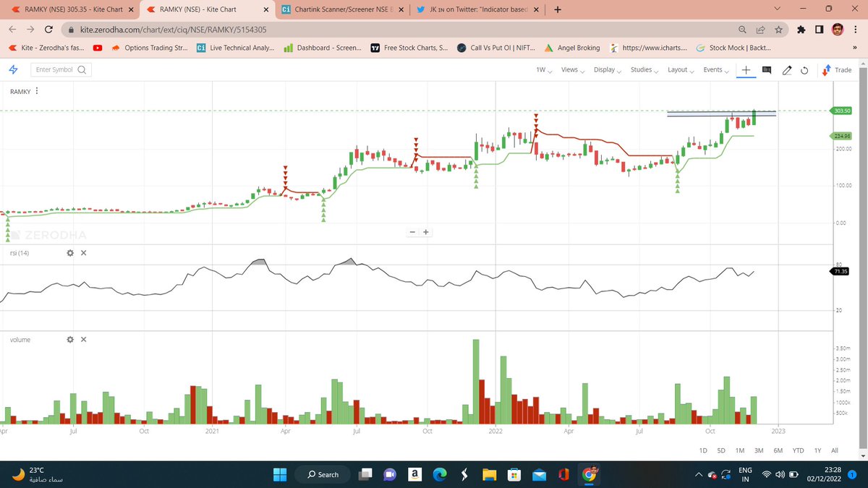Zoom out chart with minus button

click(412, 232)
